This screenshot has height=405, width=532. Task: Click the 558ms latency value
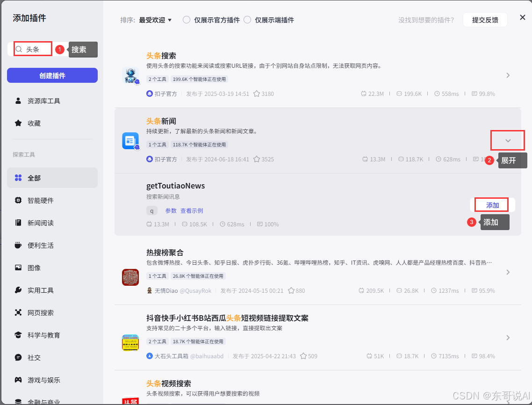[x=450, y=94]
